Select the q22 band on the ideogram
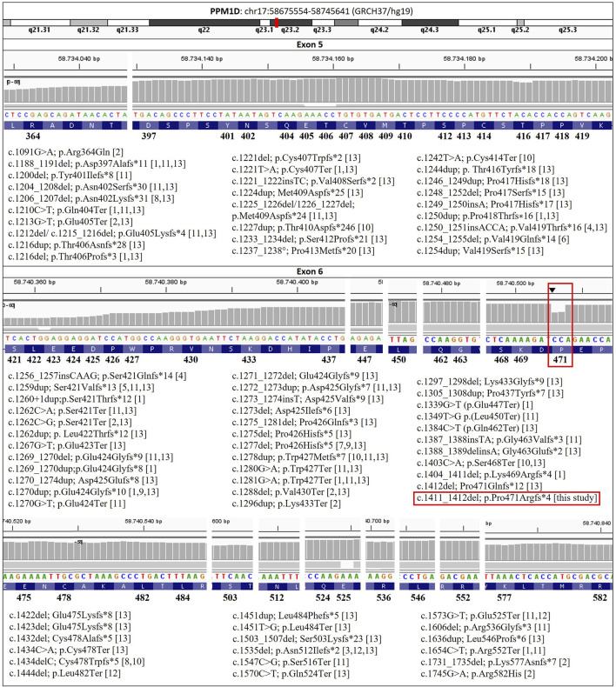Screen dimensions: 616x687 (x=204, y=23)
